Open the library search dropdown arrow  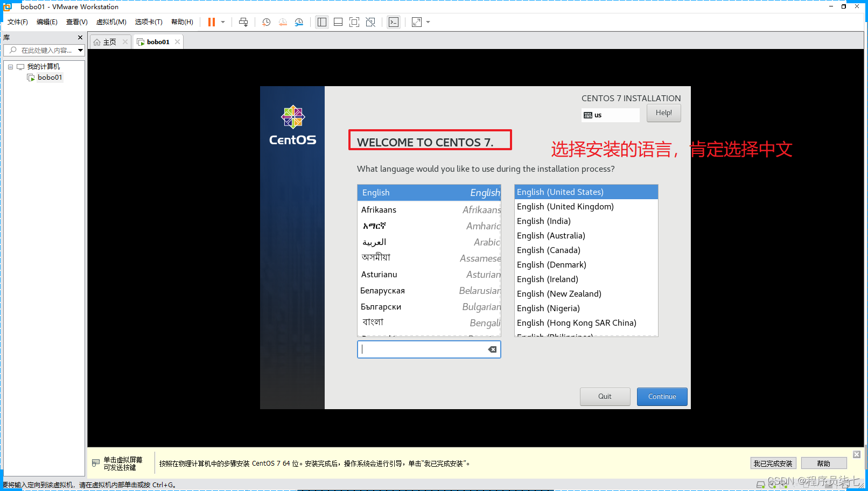tap(80, 50)
